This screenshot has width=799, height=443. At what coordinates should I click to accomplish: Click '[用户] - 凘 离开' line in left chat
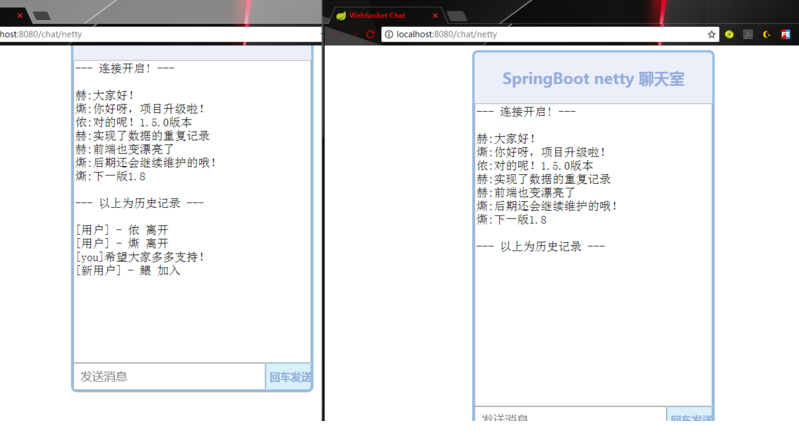(122, 244)
